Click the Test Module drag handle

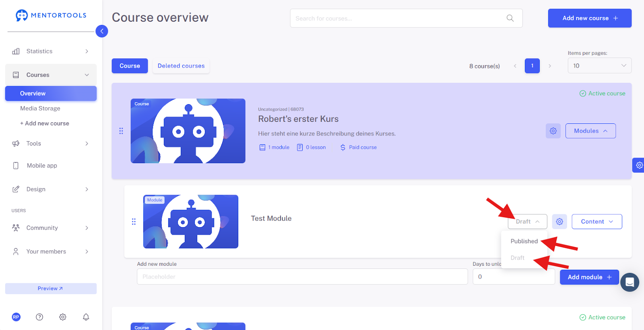[134, 221]
